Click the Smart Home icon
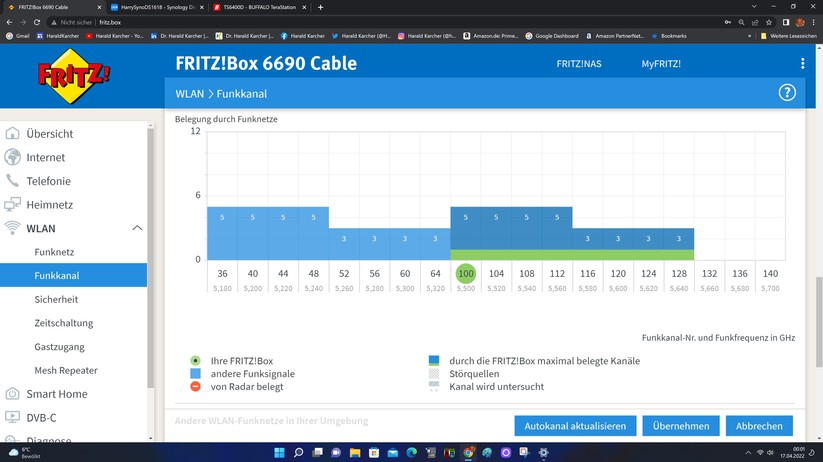The image size is (823, 462). [x=12, y=394]
